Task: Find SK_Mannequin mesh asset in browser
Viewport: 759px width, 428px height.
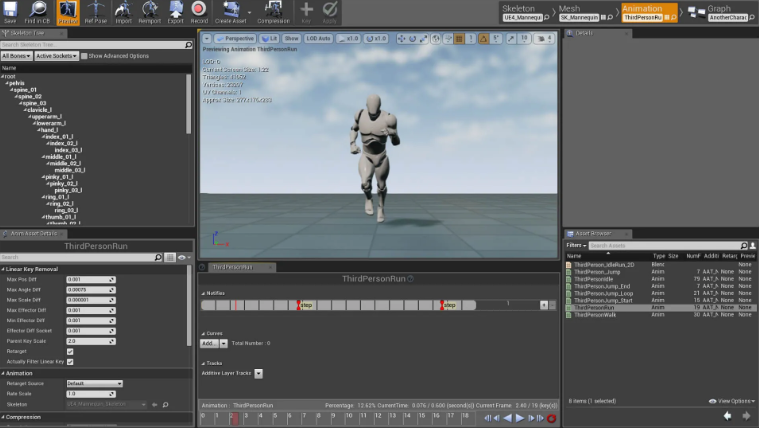Action: point(610,17)
